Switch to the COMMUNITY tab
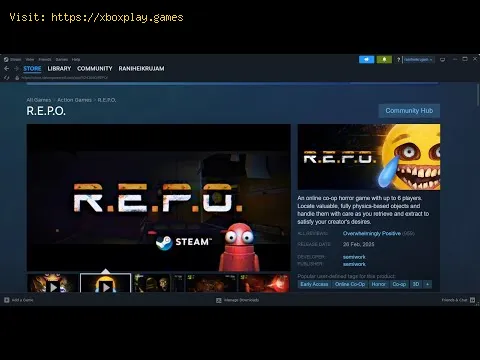This screenshot has width=480, height=360. pos(95,68)
